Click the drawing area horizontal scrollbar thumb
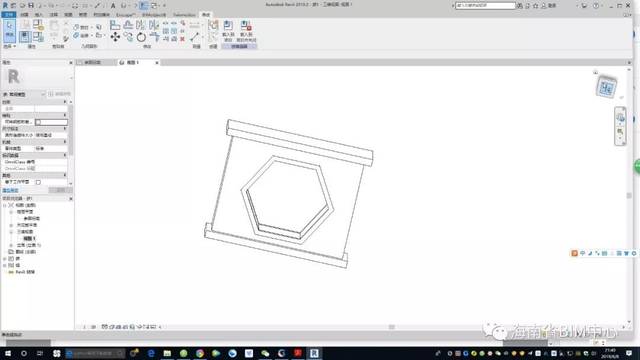The width and height of the screenshot is (640, 360). point(391,327)
